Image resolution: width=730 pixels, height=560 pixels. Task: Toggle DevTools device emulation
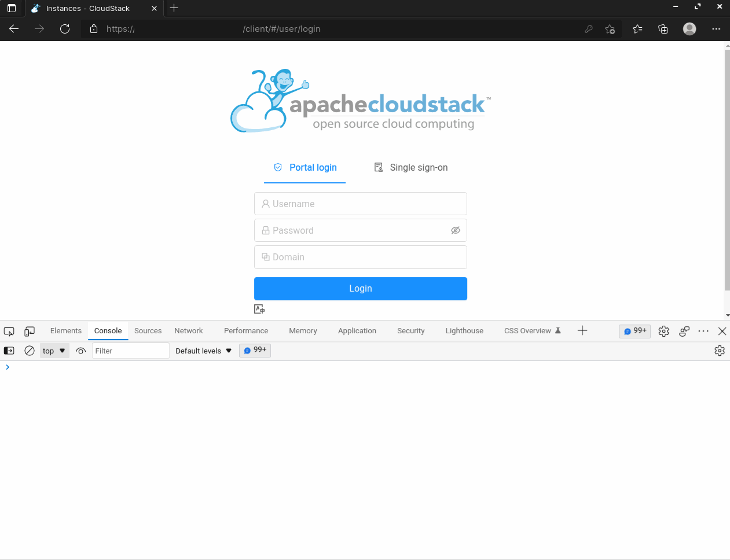point(30,331)
